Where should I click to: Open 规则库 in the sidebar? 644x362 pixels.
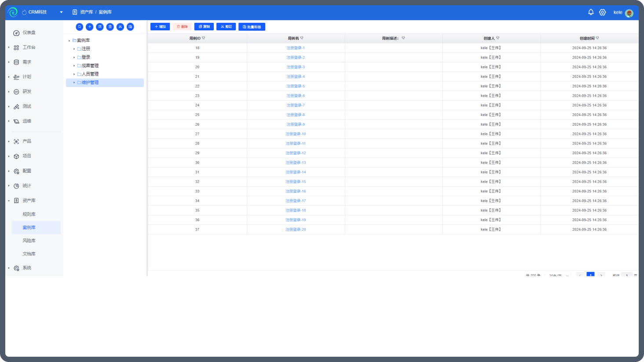coord(29,214)
